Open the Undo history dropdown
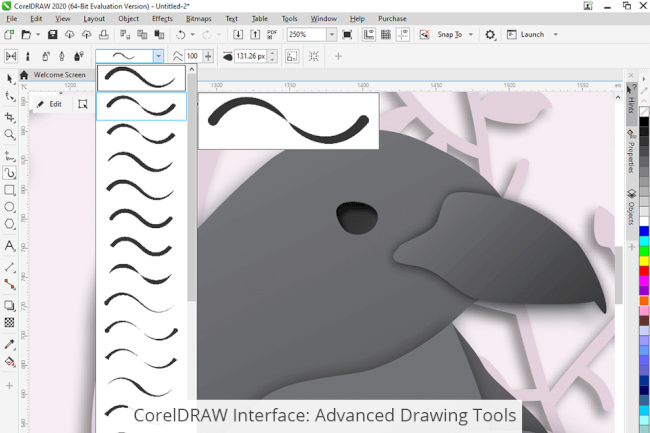The width and height of the screenshot is (650, 433). pyautogui.click(x=192, y=34)
